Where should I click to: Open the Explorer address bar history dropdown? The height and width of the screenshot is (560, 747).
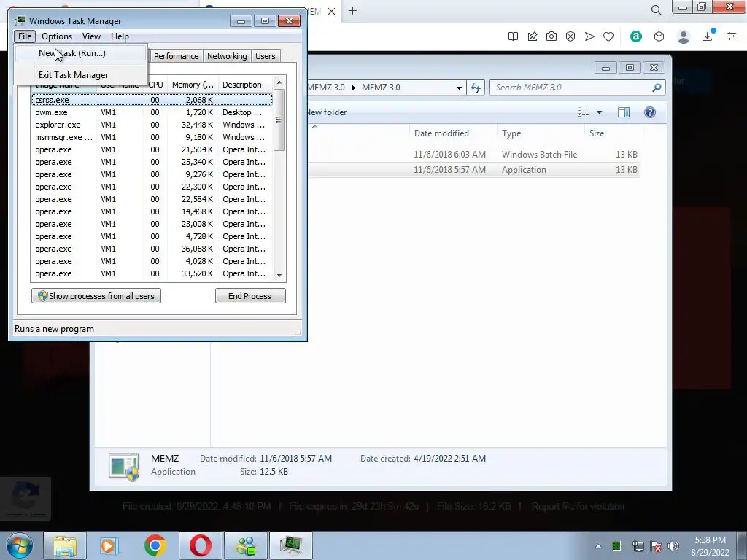(x=459, y=87)
